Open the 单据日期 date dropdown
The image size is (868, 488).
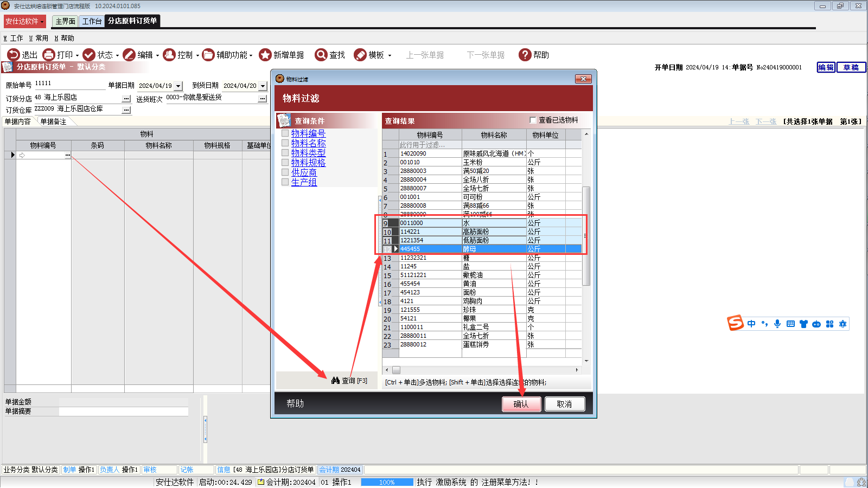(178, 86)
